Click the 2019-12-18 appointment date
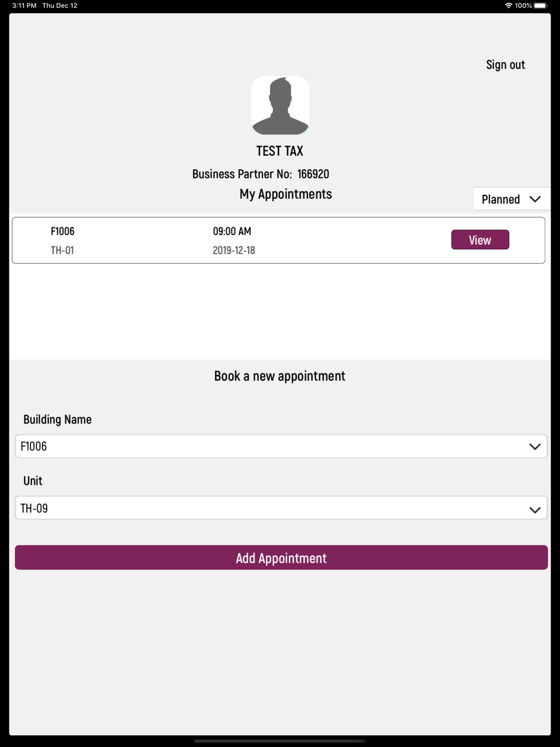Screen dimensions: 560x747 [x=234, y=250]
